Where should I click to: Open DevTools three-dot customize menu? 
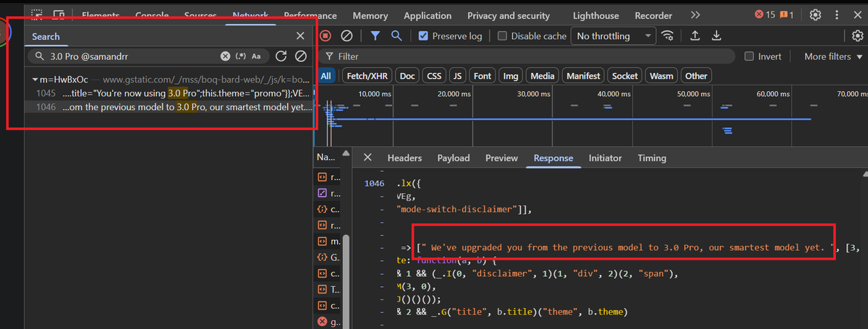(x=837, y=14)
